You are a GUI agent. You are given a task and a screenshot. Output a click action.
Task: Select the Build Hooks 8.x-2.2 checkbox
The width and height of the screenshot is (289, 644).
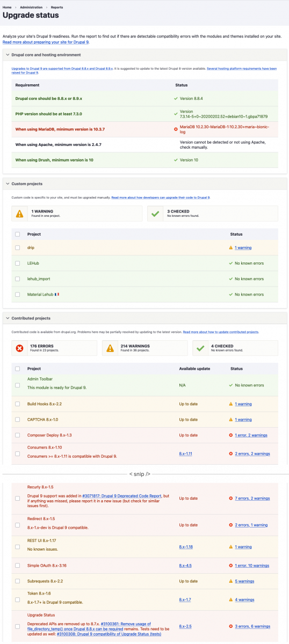pos(17,404)
